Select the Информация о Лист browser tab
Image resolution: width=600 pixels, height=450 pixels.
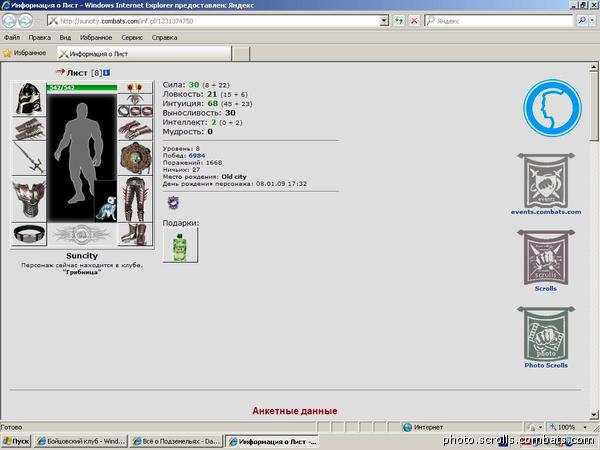(x=144, y=54)
